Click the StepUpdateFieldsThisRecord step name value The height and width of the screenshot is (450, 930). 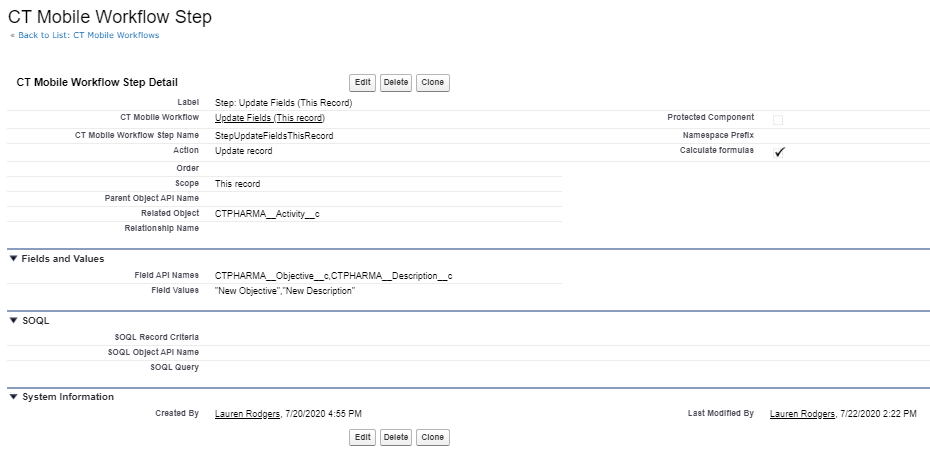pyautogui.click(x=274, y=135)
